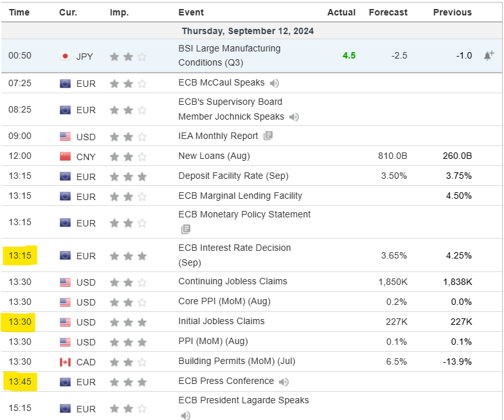Click the Japan flag icon

(65, 56)
